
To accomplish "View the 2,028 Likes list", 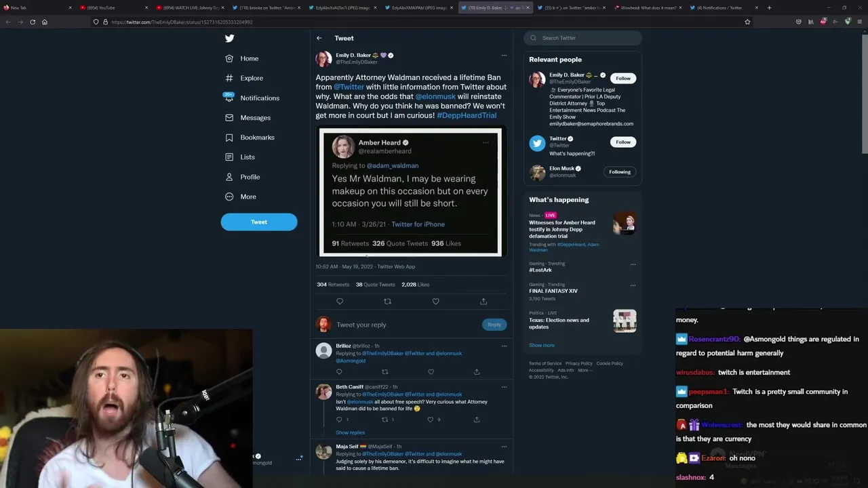I will 415,285.
